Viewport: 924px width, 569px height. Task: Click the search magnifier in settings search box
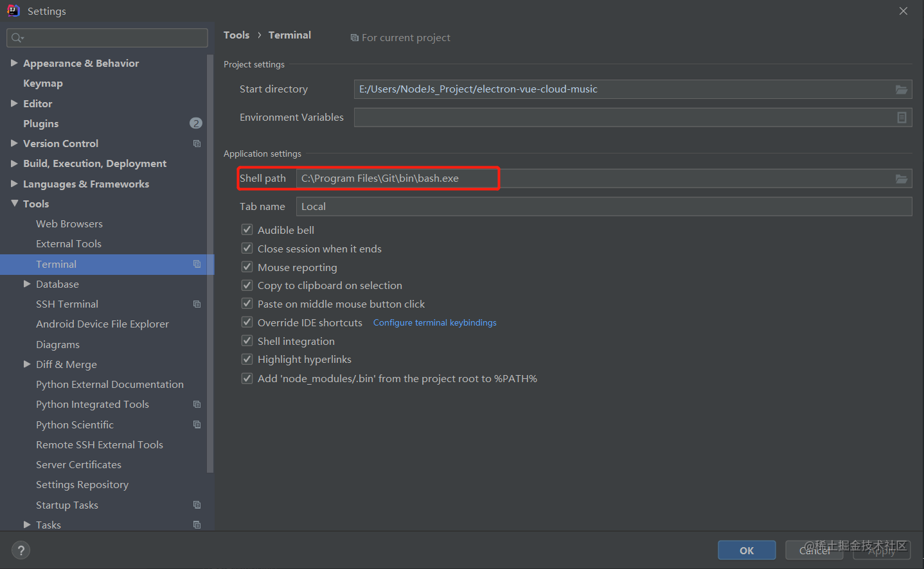click(x=16, y=38)
